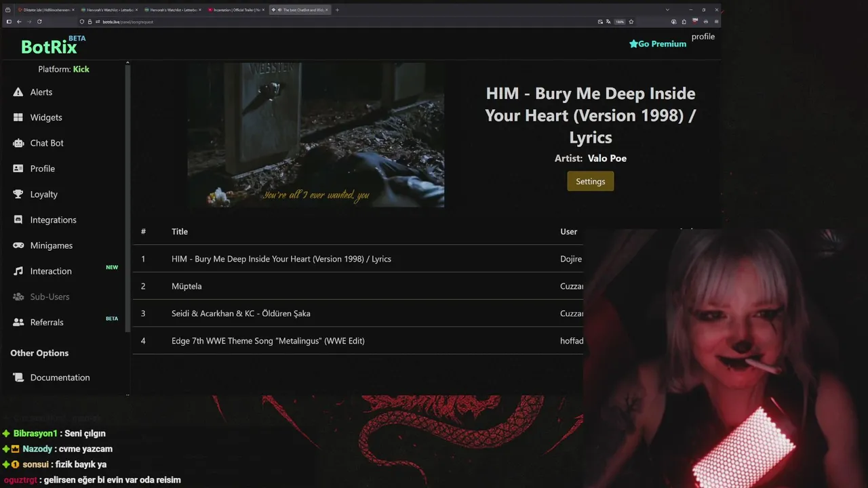The width and height of the screenshot is (868, 488).
Task: Expand the list all tabs chevron
Action: point(667,9)
